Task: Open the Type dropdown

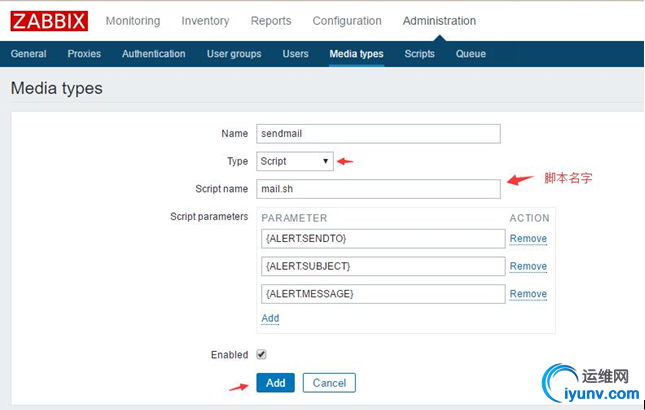Action: coord(295,161)
